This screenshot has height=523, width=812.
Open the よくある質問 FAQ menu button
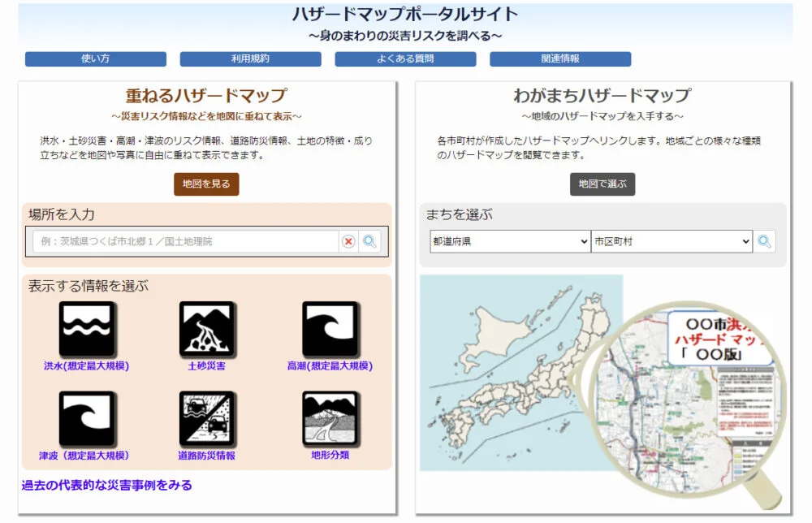[x=405, y=58]
